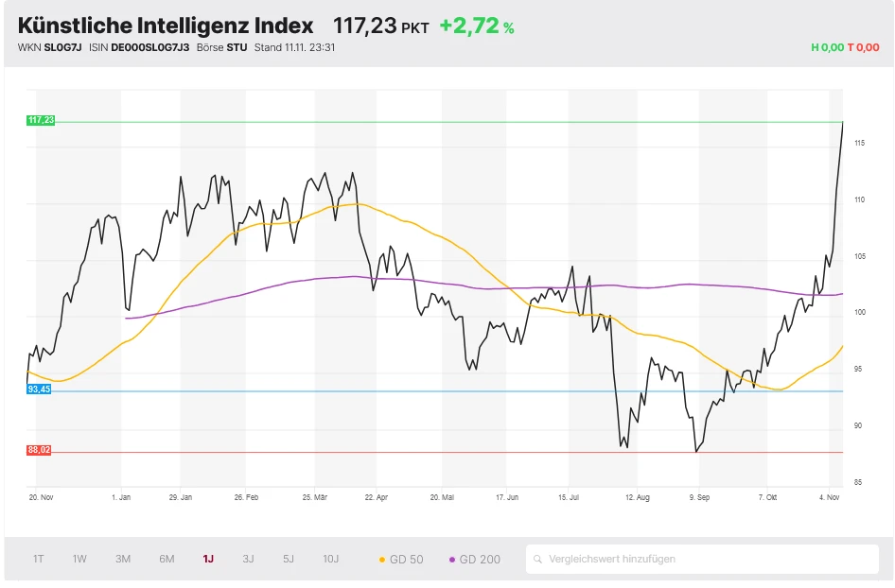Click the active 1J range tab
The width and height of the screenshot is (895, 588).
click(208, 559)
